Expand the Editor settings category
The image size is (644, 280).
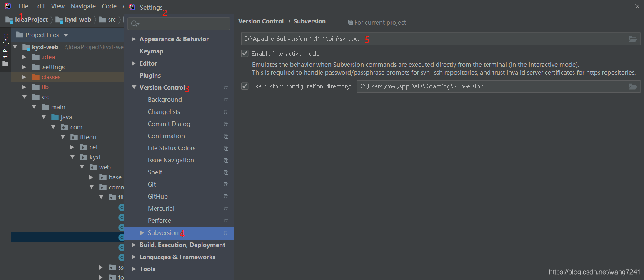[134, 63]
